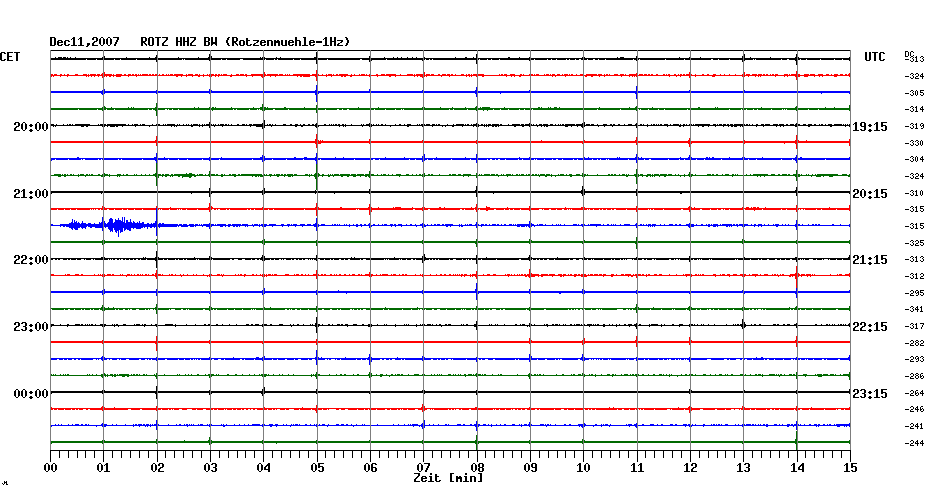
Task: Click the DC value -317
Action: [x=914, y=326]
